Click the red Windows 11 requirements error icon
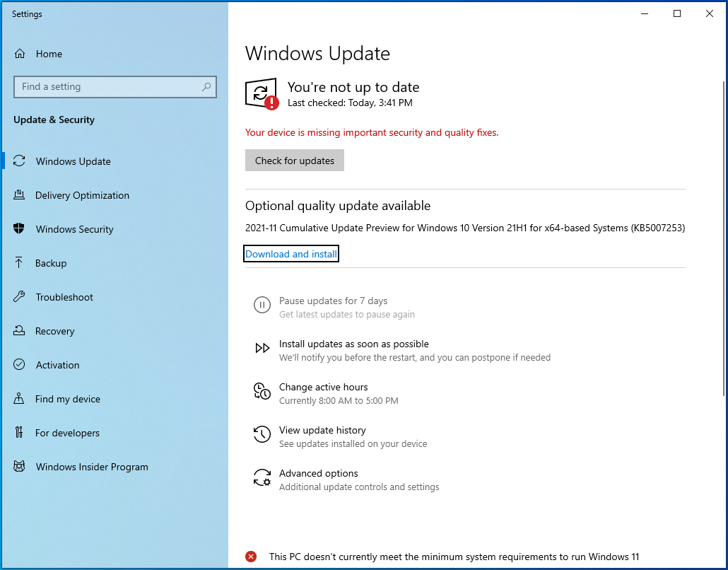728x570 pixels. pos(251,557)
